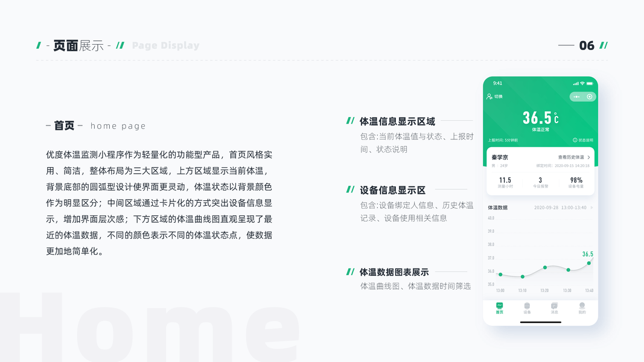644x362 pixels.
Task: Click the 13:40 data point marked 36.5
Action: tap(589, 262)
